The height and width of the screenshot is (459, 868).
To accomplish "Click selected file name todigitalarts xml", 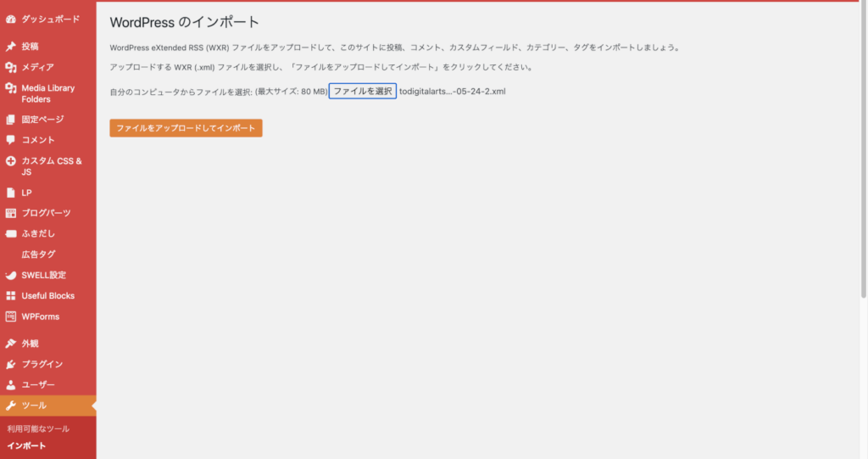I will 453,92.
